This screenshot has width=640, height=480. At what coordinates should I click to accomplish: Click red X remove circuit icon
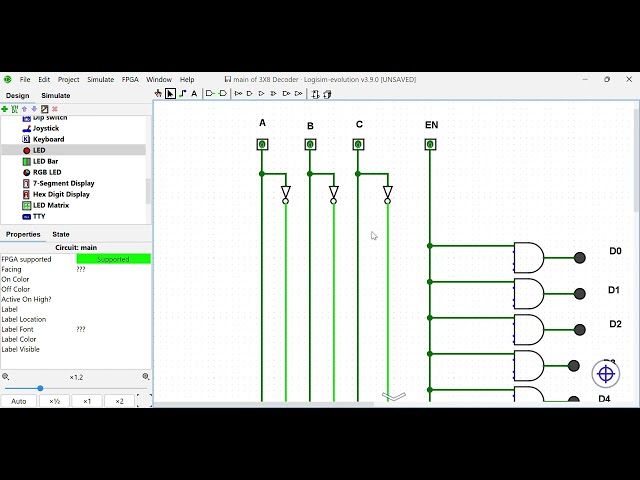[55, 109]
